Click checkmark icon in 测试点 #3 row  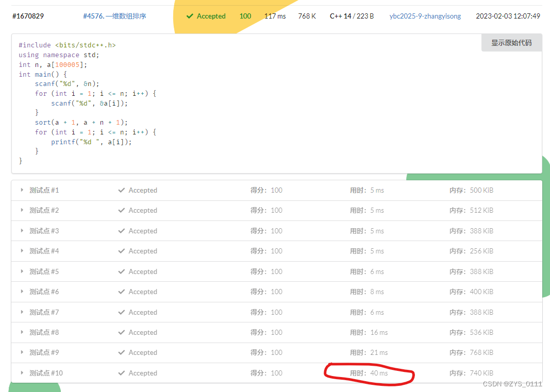pyautogui.click(x=121, y=231)
